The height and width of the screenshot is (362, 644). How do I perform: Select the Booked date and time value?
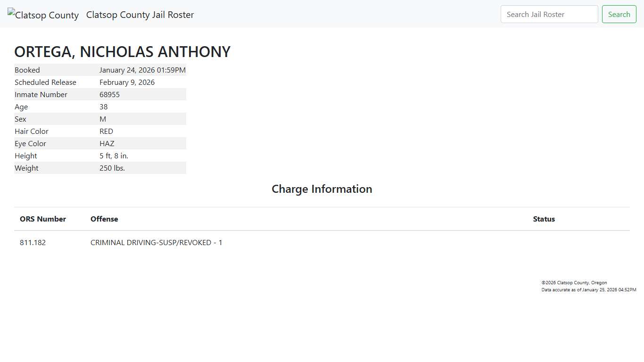[x=142, y=70]
